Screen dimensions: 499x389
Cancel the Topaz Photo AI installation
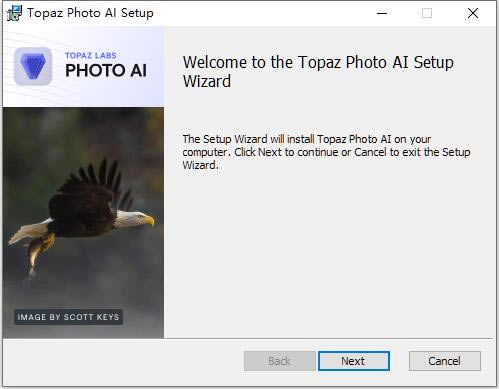pyautogui.click(x=445, y=361)
